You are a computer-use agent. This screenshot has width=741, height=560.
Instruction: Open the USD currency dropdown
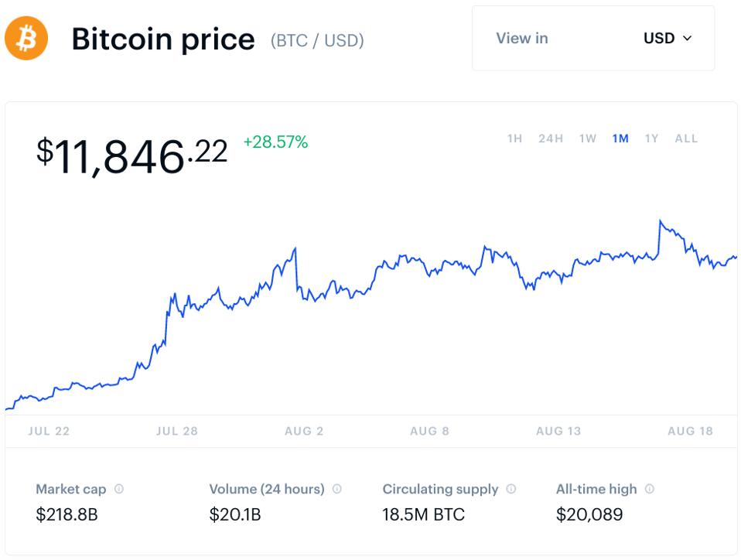(667, 38)
